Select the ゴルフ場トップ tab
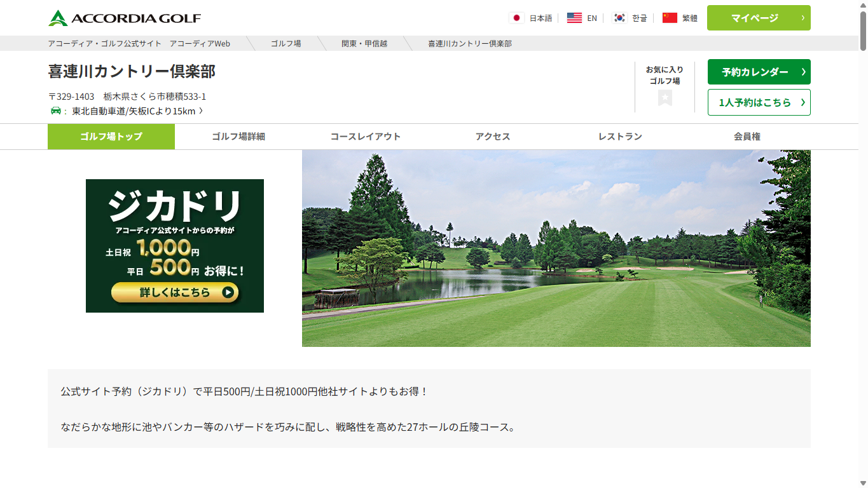868x488 pixels. (111, 137)
